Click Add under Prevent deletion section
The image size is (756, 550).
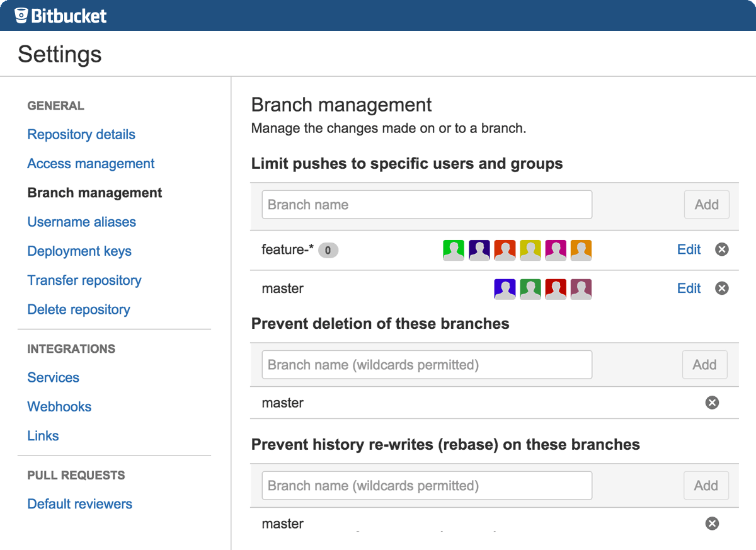tap(705, 364)
